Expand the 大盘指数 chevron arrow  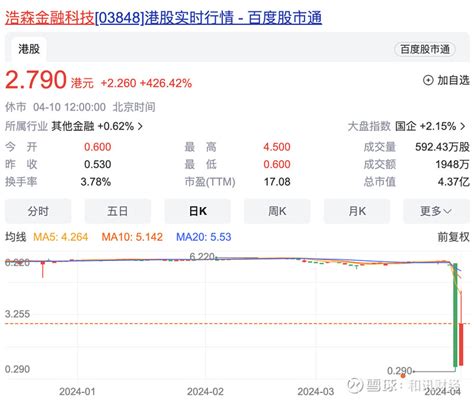pyautogui.click(x=463, y=126)
